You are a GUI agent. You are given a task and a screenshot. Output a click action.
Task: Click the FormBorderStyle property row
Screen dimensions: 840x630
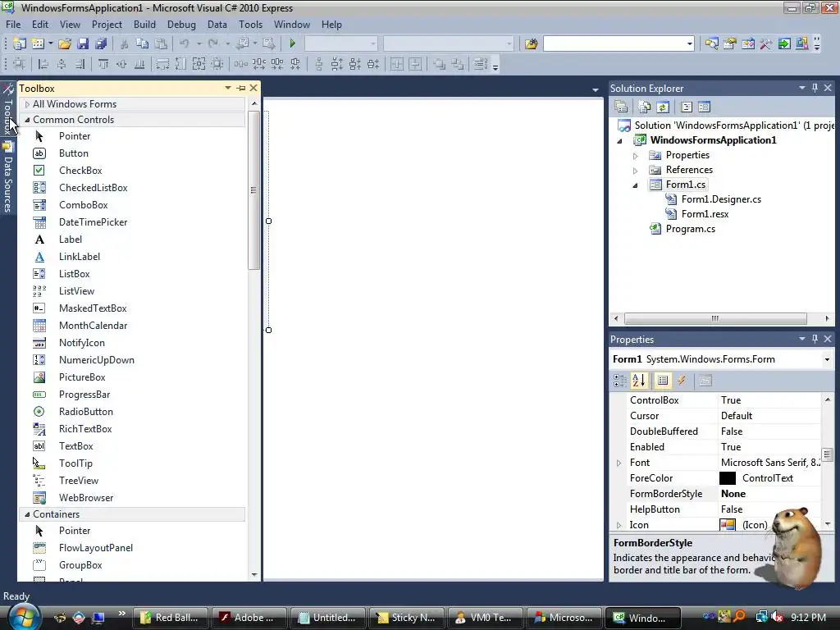[x=724, y=494]
